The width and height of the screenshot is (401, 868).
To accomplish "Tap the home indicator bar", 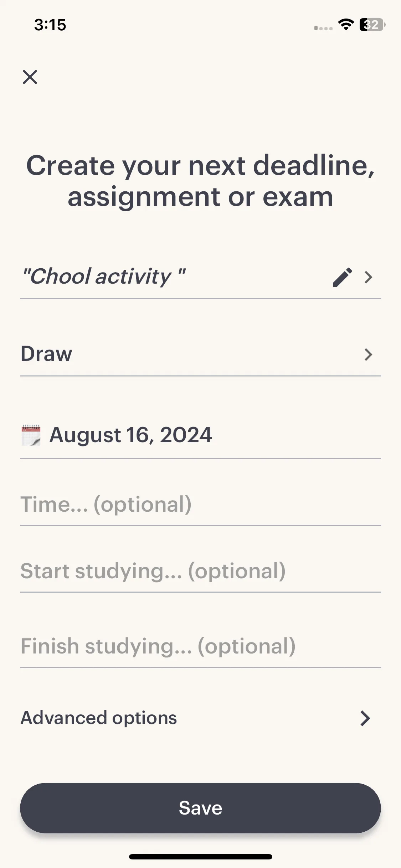I will [x=200, y=857].
